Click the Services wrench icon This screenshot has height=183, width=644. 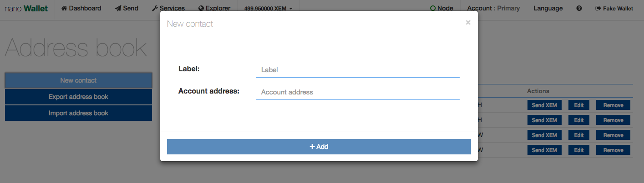point(155,8)
